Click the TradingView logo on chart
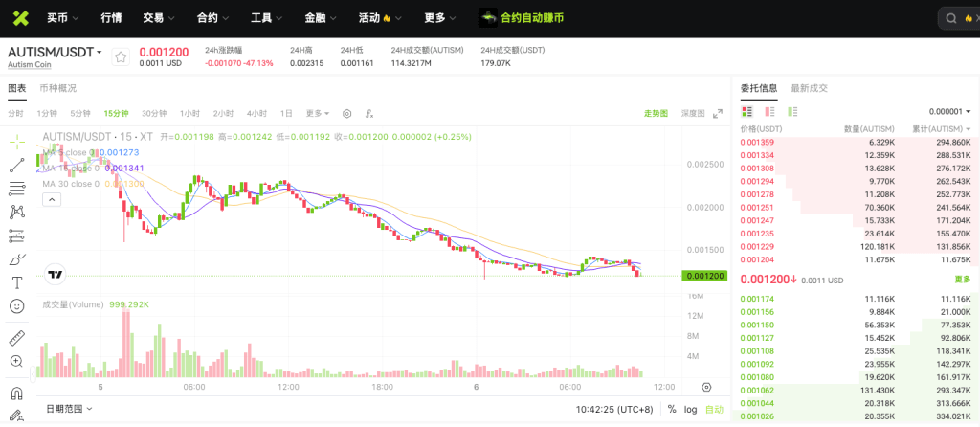The height and width of the screenshot is (427, 980). click(55, 274)
